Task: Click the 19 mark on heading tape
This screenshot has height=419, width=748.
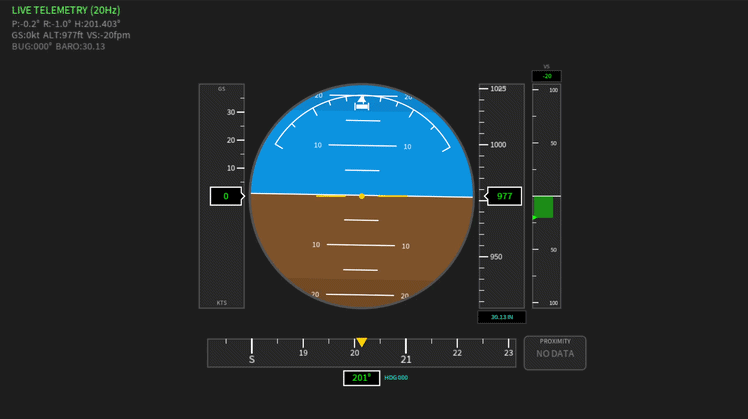Action: [303, 353]
